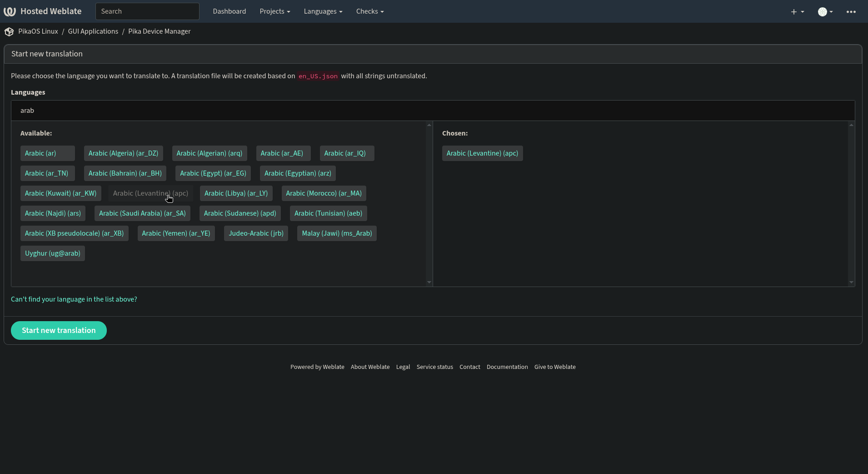
Task: Select Arabic (Algerian) (arq)
Action: 210,153
